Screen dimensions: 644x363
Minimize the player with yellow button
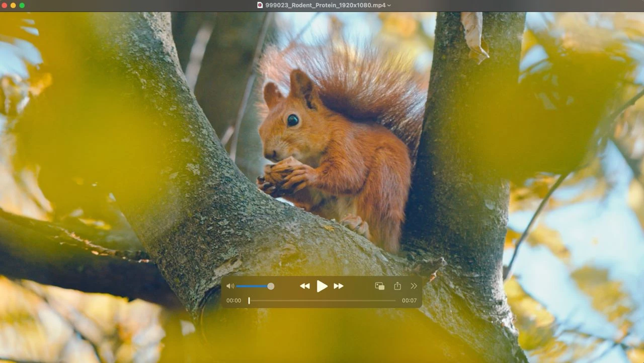(x=14, y=5)
